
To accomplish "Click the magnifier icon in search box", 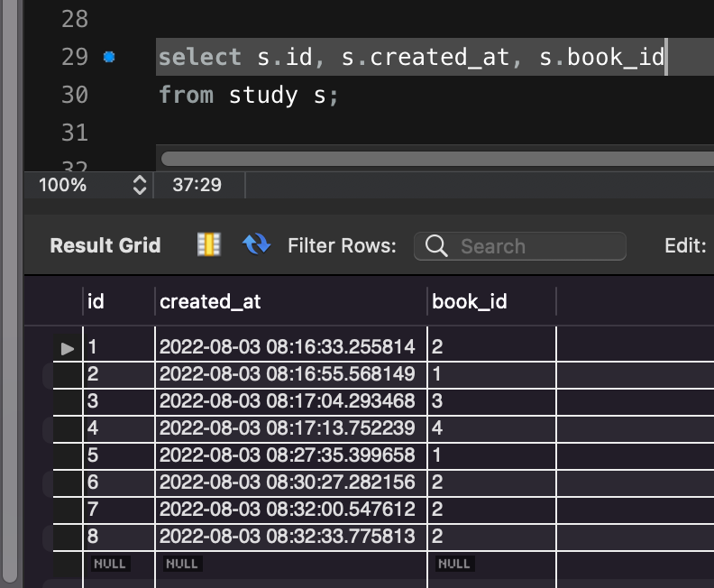I will [436, 246].
